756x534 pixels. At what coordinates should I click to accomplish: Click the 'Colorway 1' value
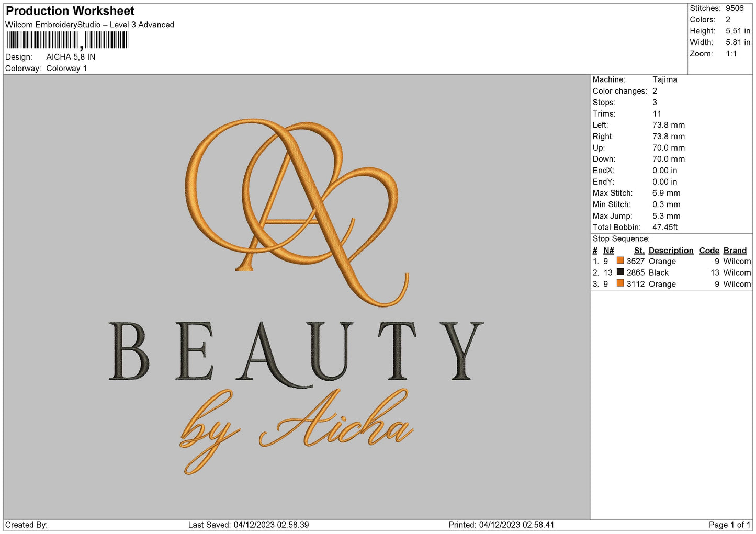click(x=66, y=69)
